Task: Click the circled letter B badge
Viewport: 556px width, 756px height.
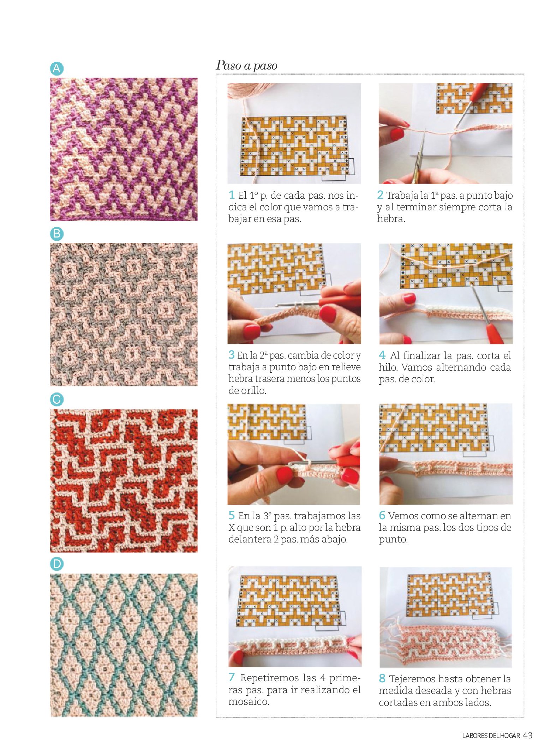Action: (x=57, y=234)
